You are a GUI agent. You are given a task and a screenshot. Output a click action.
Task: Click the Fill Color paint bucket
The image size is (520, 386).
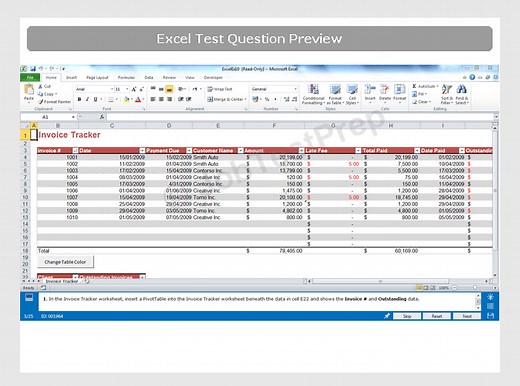click(x=126, y=99)
